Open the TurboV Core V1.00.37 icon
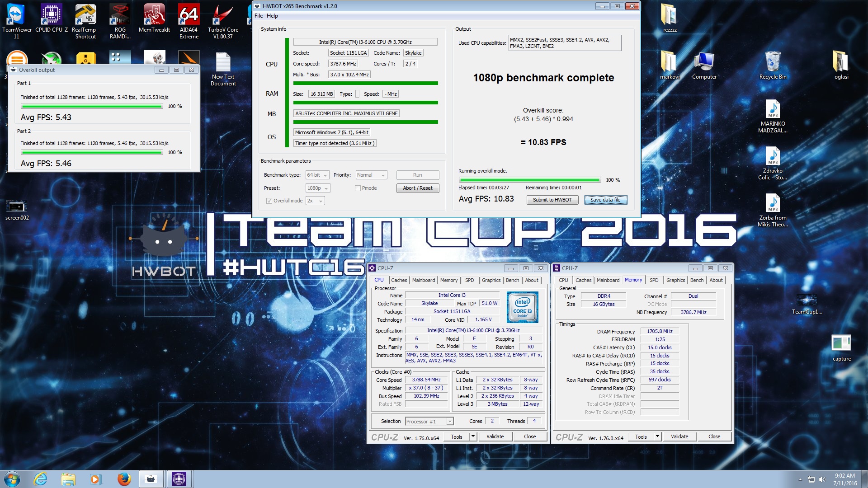 coord(223,21)
